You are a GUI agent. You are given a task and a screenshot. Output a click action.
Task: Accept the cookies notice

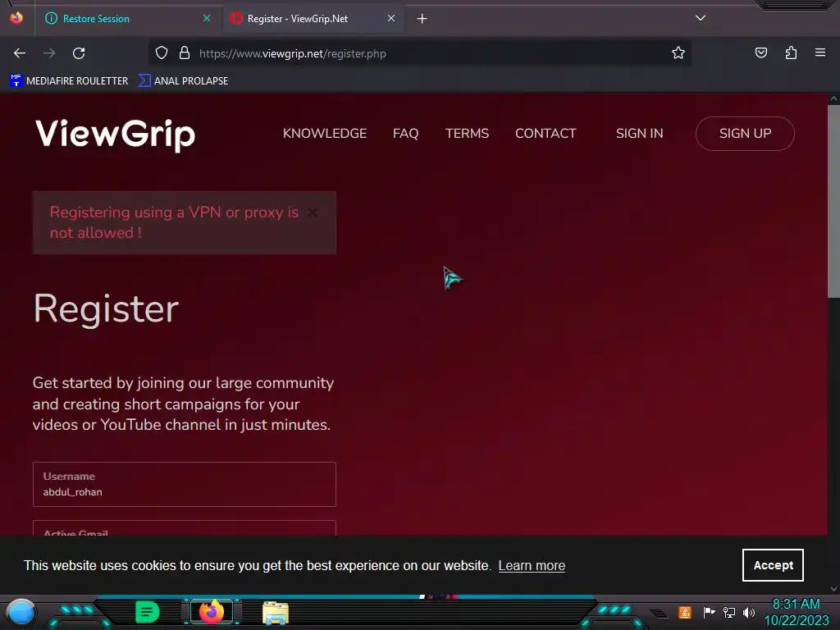[773, 565]
